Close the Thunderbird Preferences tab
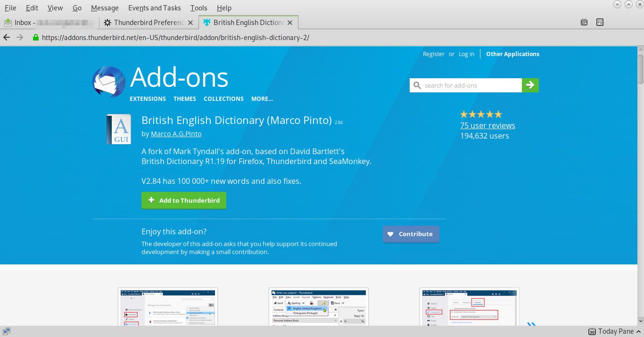This screenshot has width=644, height=337. pyautogui.click(x=190, y=23)
